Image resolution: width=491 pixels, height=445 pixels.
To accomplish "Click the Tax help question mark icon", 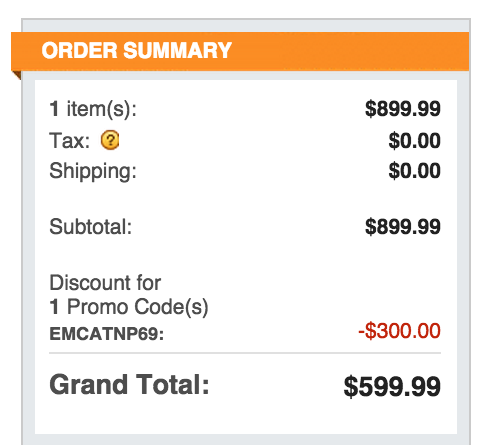I will (110, 140).
